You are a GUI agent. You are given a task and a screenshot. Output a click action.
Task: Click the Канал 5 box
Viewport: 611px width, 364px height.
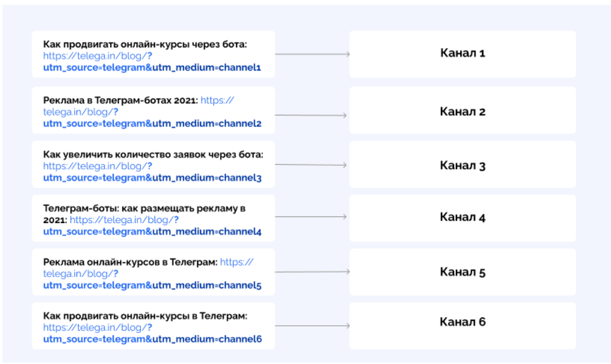(x=462, y=272)
